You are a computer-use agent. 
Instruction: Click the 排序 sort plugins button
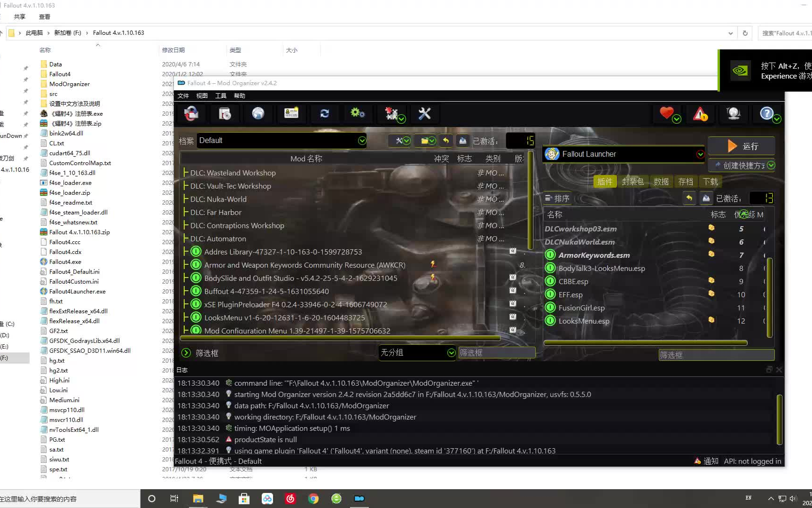[557, 198]
